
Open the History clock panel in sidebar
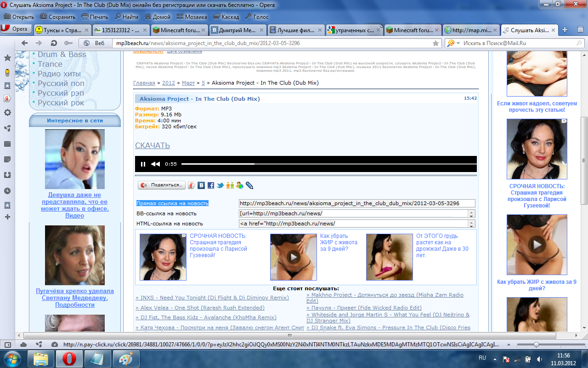(x=7, y=191)
